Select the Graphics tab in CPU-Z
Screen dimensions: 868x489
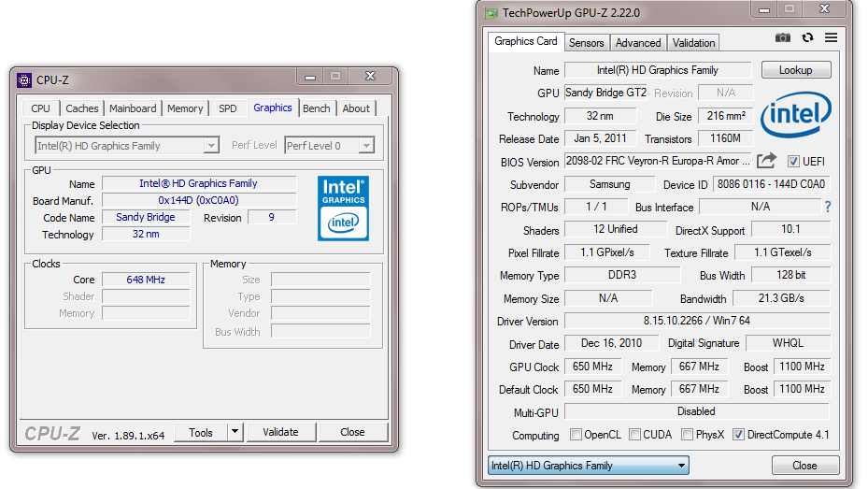(272, 108)
